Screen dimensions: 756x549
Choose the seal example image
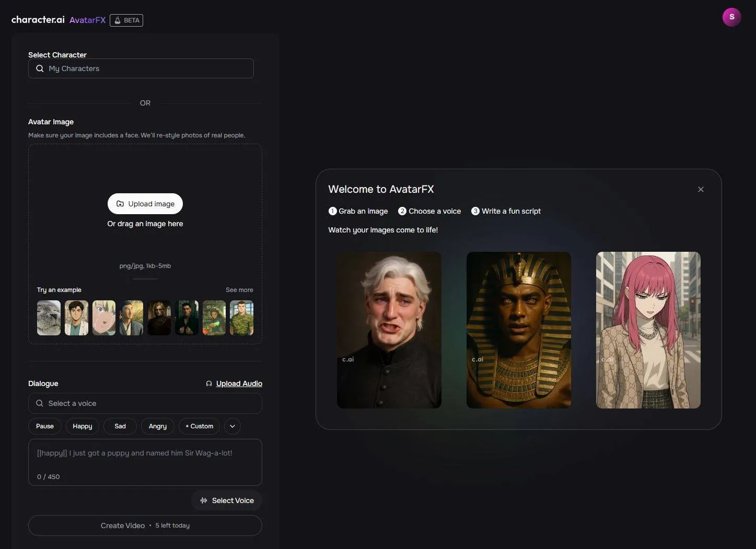coord(49,318)
